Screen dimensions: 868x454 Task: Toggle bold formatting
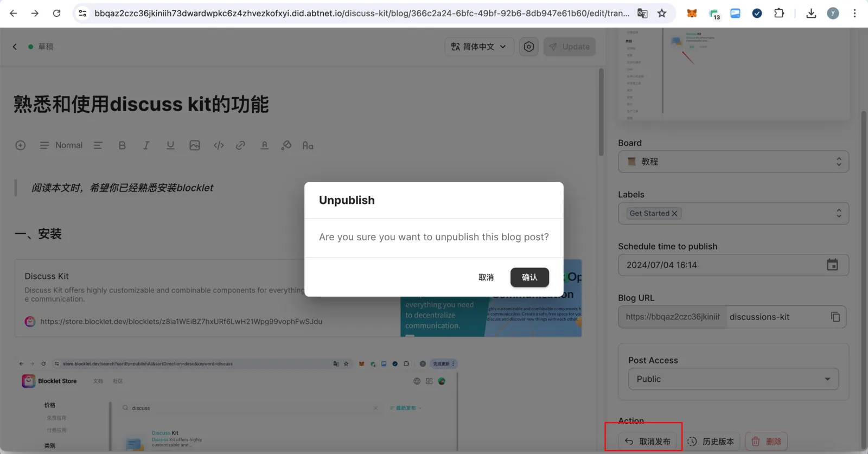click(x=122, y=145)
